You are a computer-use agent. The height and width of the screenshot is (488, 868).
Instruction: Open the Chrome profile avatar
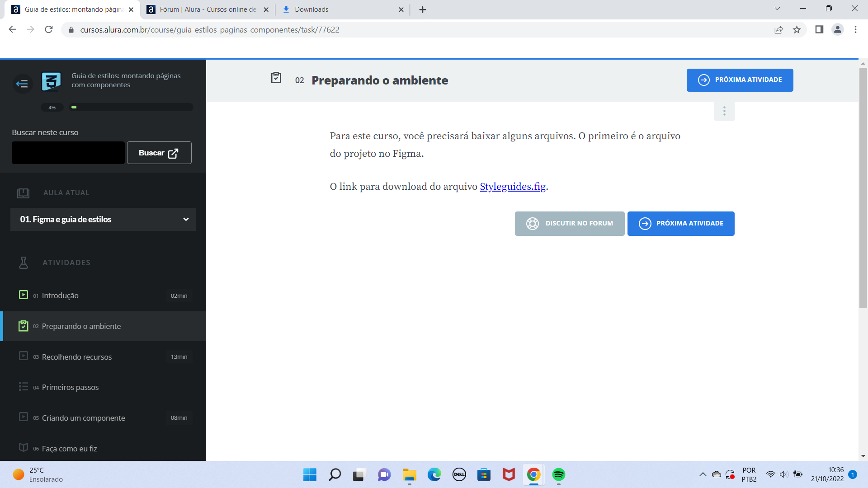pos(837,29)
